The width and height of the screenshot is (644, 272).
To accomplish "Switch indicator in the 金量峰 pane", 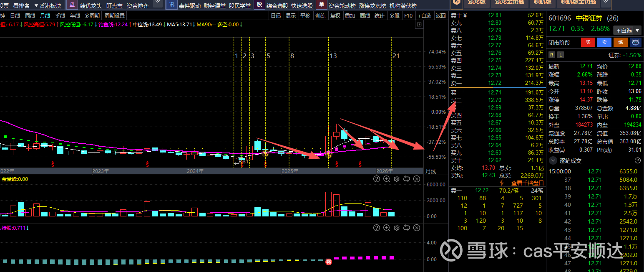I will [x=407, y=179].
